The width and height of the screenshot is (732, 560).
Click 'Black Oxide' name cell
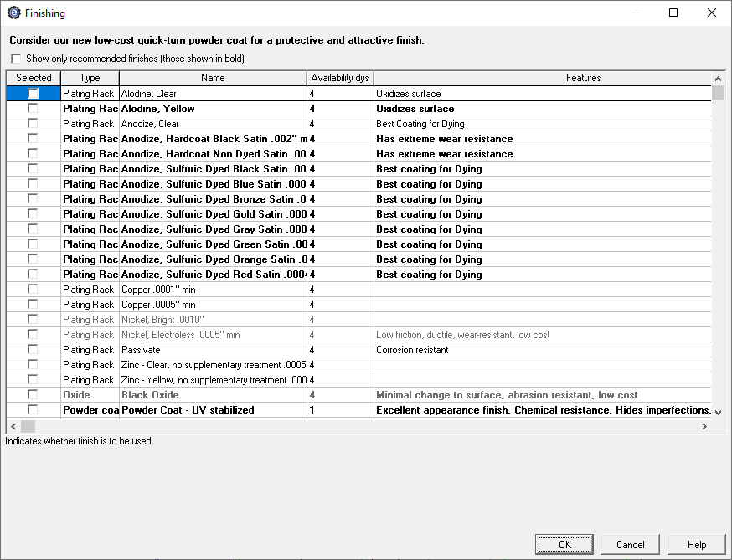pos(213,395)
